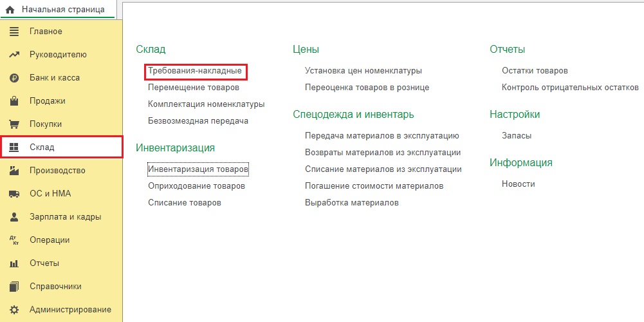The width and height of the screenshot is (644, 322).
Task: Click the Инвентаризация group heading
Action: pyautogui.click(x=176, y=148)
